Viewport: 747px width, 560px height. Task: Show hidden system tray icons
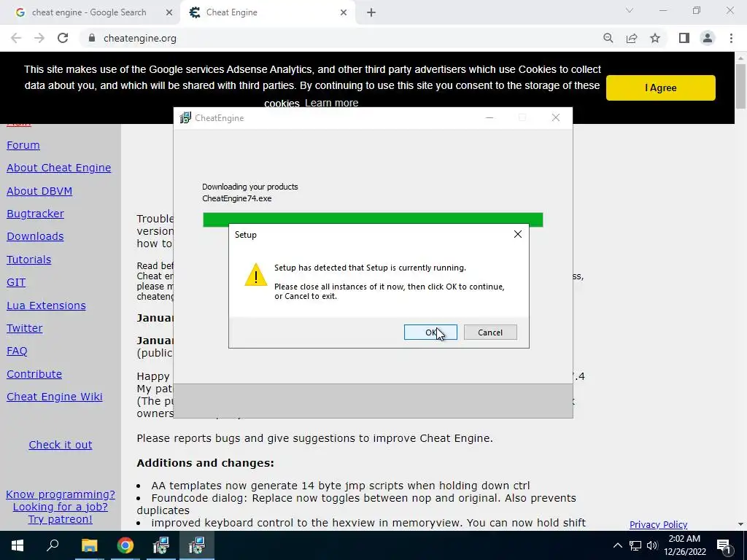click(617, 545)
